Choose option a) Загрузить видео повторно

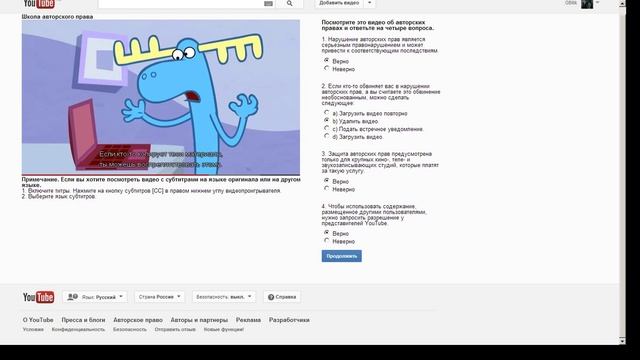click(327, 113)
